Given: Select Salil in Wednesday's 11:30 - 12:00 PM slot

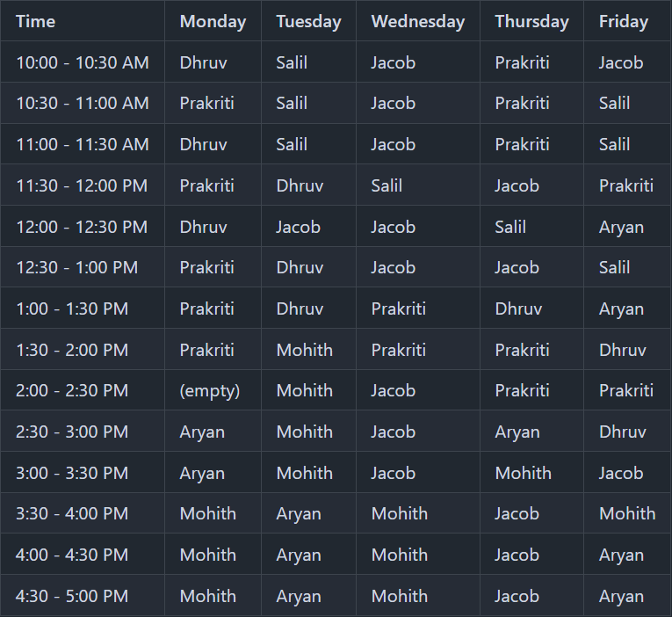Looking at the screenshot, I should [387, 185].
